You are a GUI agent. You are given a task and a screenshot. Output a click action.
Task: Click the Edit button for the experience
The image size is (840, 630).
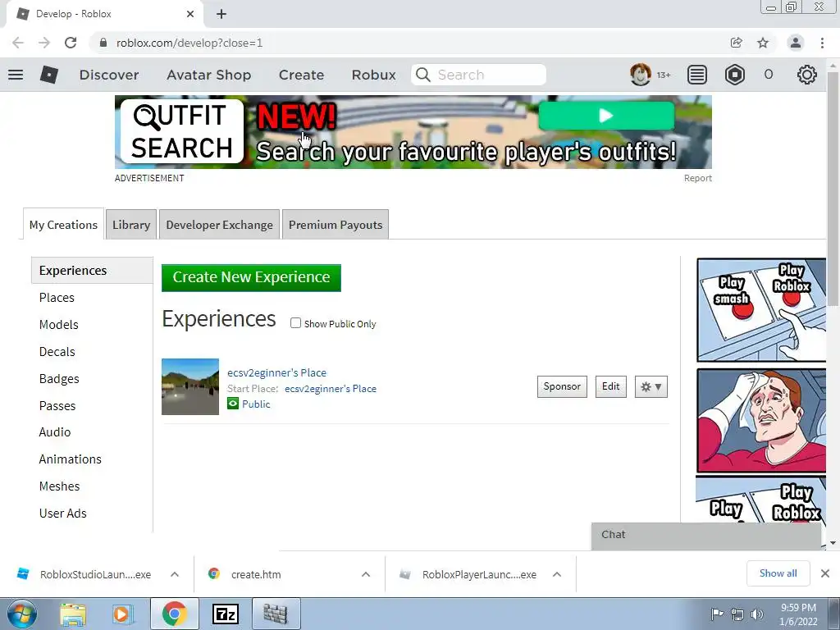(610, 386)
